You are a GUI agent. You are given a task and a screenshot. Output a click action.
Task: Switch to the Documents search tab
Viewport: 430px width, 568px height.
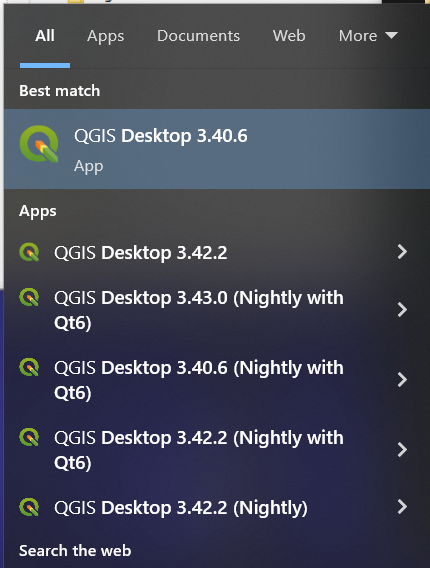point(198,36)
